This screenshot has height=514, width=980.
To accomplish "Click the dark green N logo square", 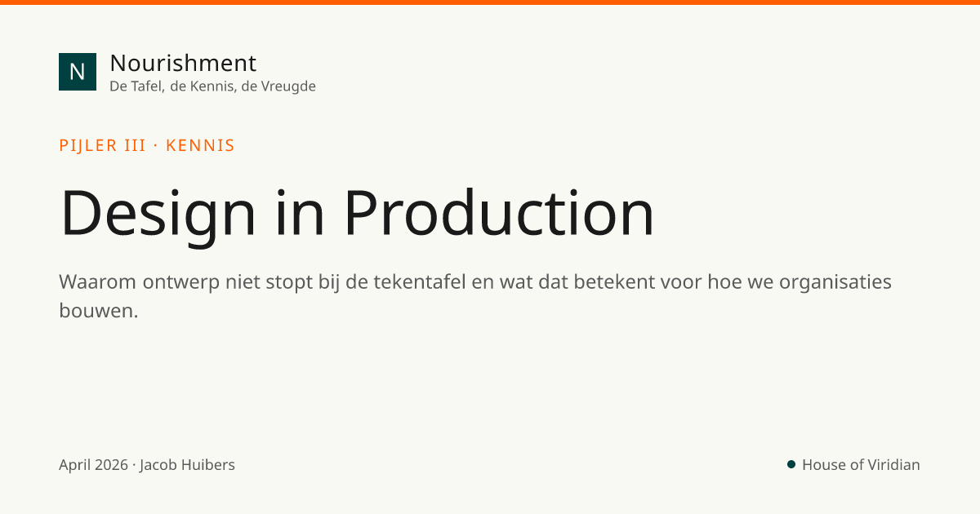I will coord(78,72).
